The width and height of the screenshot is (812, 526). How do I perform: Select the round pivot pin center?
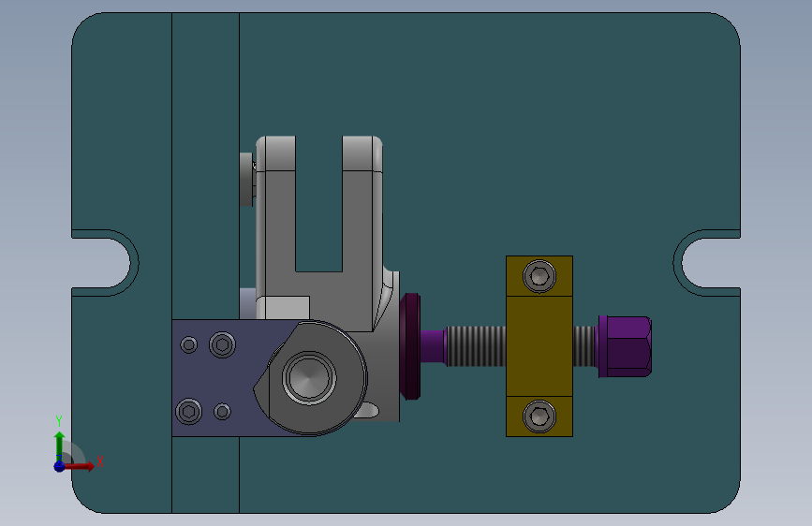[310, 377]
